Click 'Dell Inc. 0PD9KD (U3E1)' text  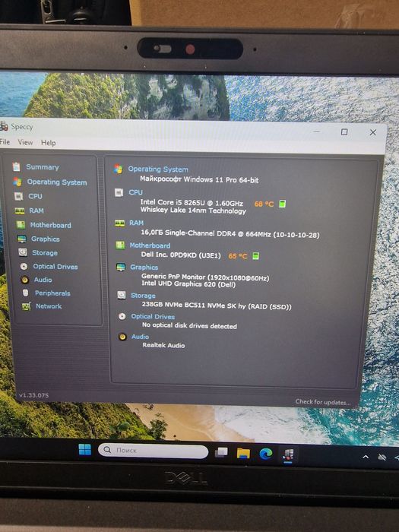coord(181,255)
